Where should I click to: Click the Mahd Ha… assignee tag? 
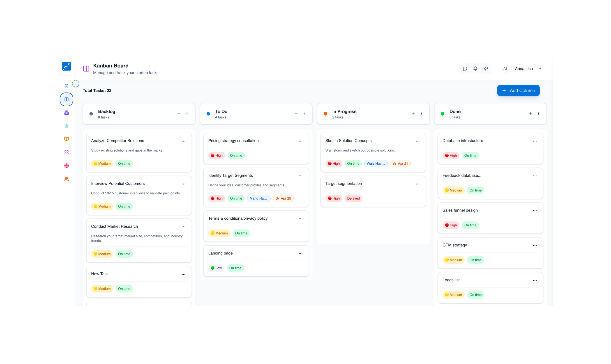[259, 198]
